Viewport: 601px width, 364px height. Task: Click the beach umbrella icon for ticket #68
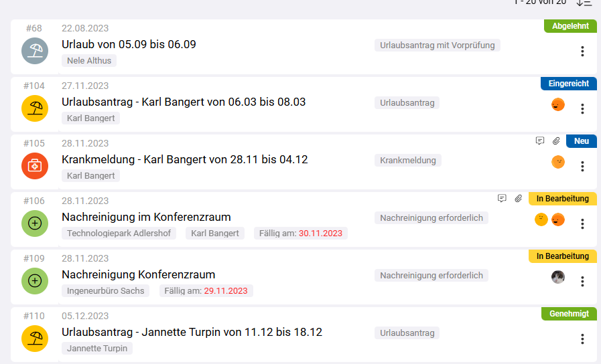tap(35, 51)
